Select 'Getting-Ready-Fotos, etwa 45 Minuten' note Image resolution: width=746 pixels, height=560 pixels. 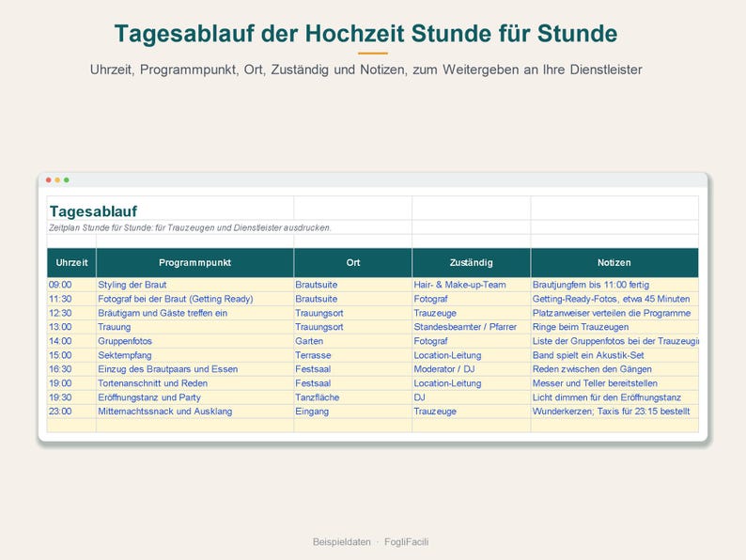point(614,299)
